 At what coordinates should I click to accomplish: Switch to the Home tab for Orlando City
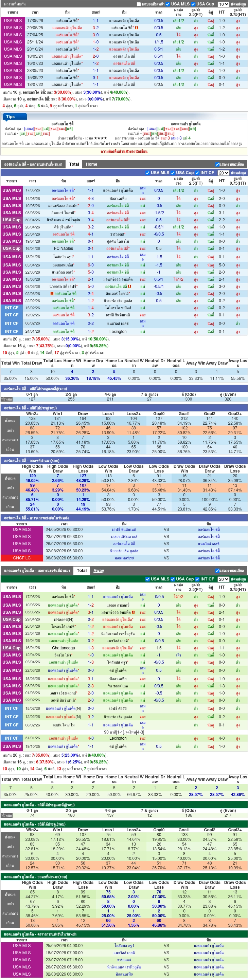91,164
